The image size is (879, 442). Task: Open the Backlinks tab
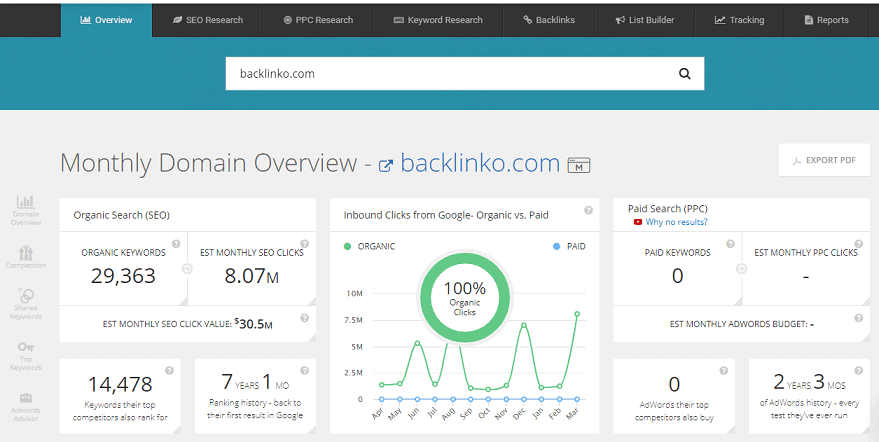[x=549, y=20]
